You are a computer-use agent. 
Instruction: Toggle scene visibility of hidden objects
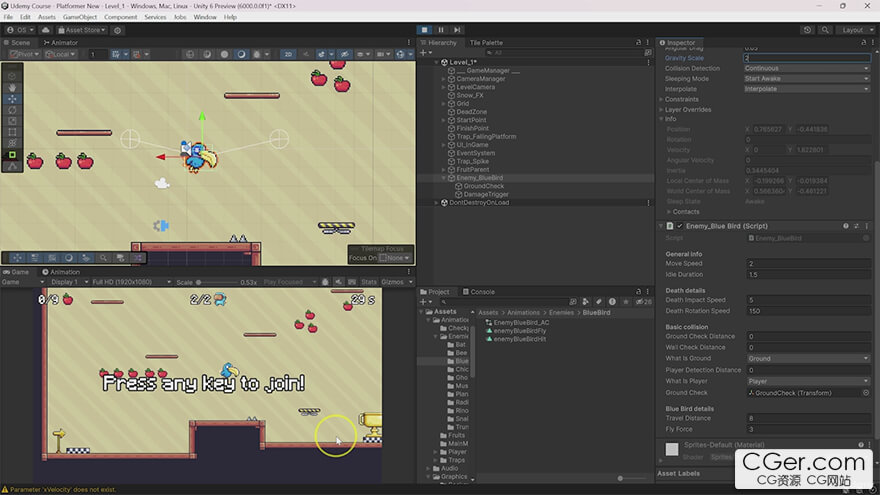point(345,54)
